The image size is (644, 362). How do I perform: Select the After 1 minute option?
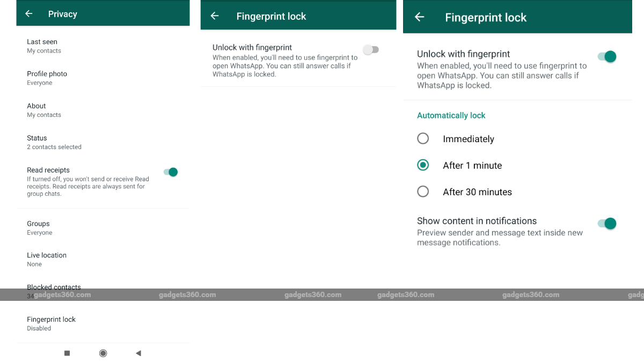point(423,165)
